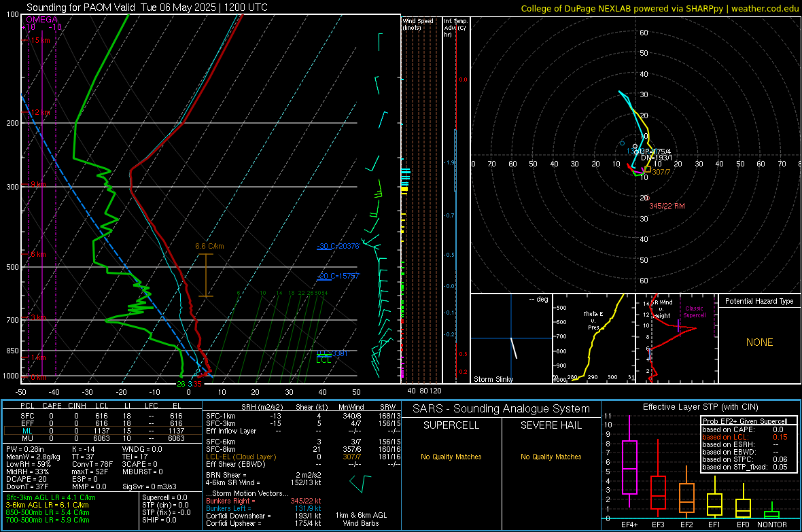
Task: Click the 12 km height marker
Action: pyautogui.click(x=40, y=112)
